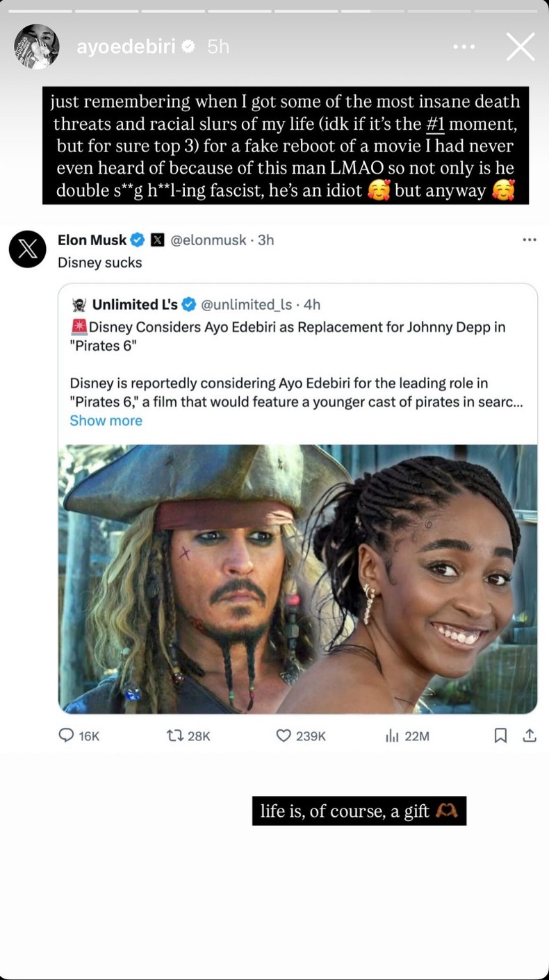Screen dimensions: 549x980
Task: Open the @elonmusk handle link
Action: (208, 240)
